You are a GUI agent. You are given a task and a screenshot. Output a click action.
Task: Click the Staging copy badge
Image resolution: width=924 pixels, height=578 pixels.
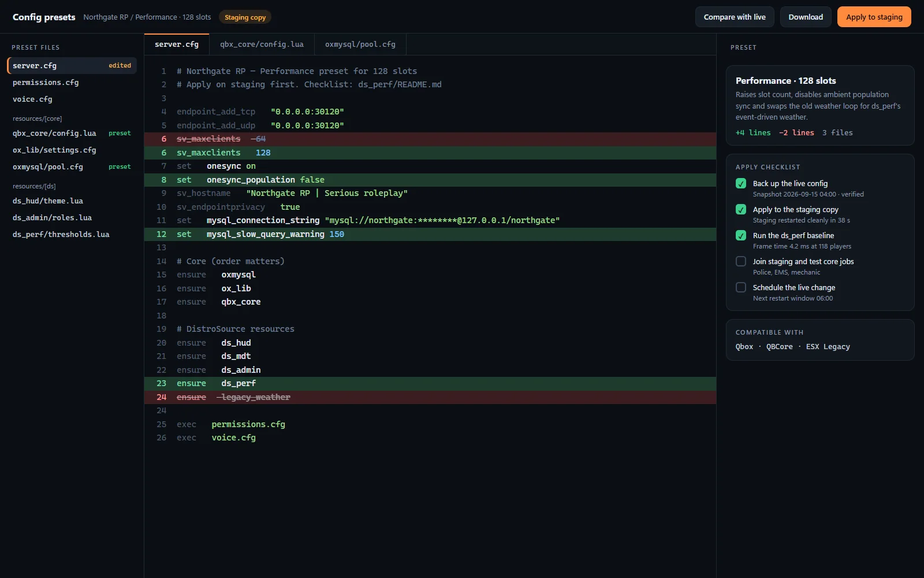tap(245, 17)
